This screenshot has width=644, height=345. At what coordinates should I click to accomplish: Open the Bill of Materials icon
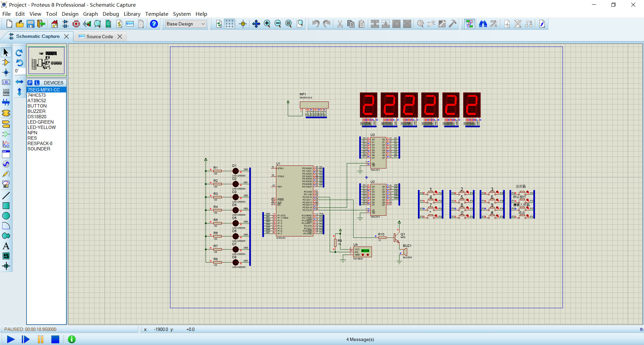[119, 24]
